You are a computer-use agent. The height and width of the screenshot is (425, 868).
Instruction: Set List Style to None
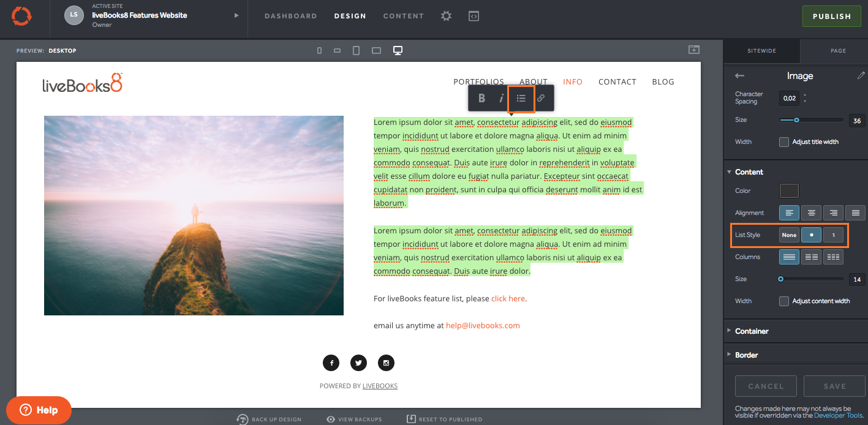click(x=789, y=235)
